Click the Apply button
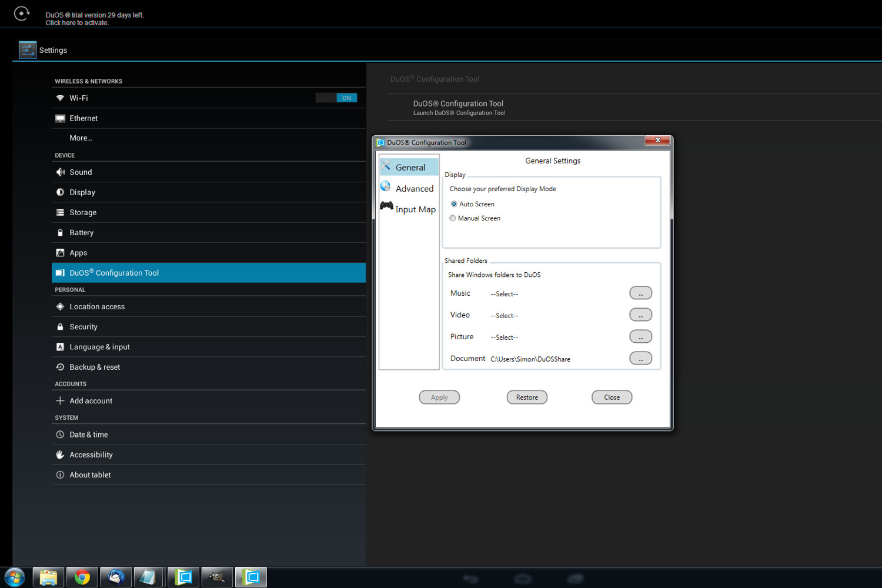The height and width of the screenshot is (588, 882). tap(439, 397)
